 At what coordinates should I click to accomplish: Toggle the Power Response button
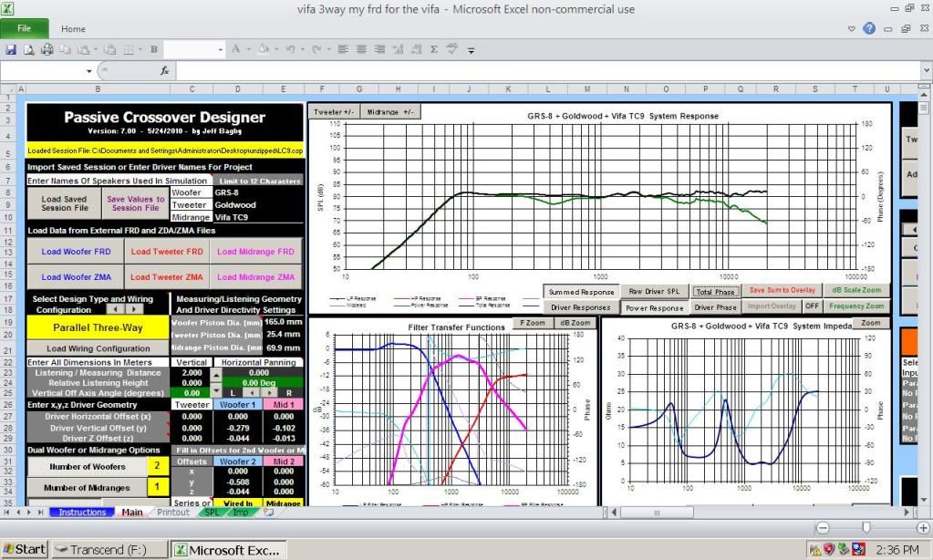click(x=654, y=307)
